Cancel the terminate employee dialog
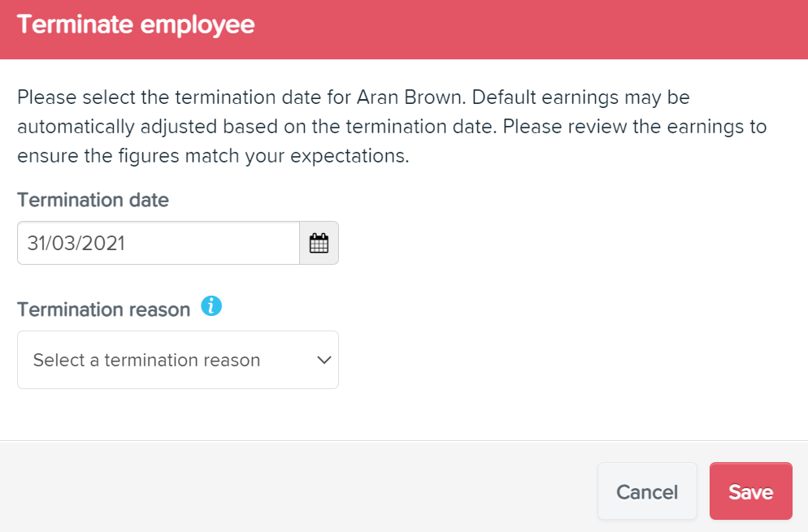 tap(647, 491)
